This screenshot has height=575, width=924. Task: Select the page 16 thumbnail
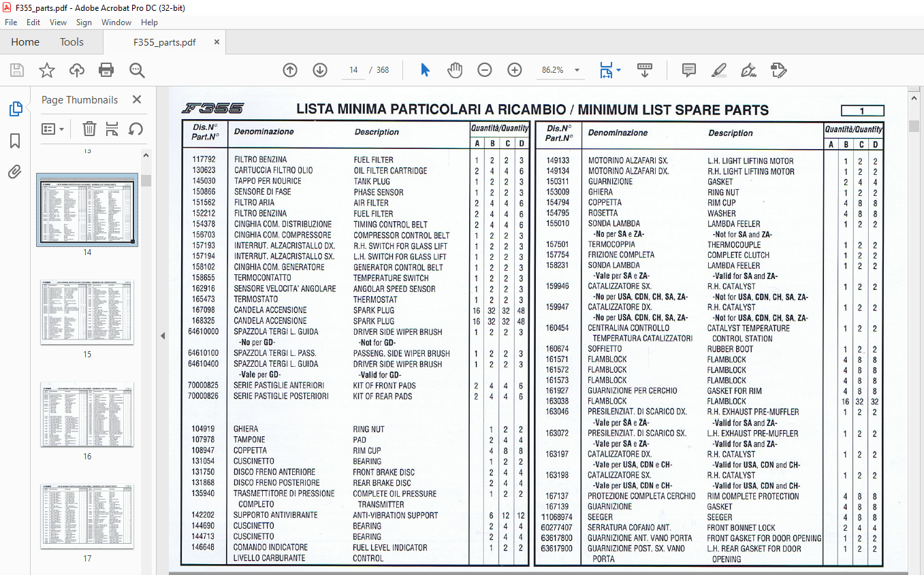pyautogui.click(x=87, y=414)
